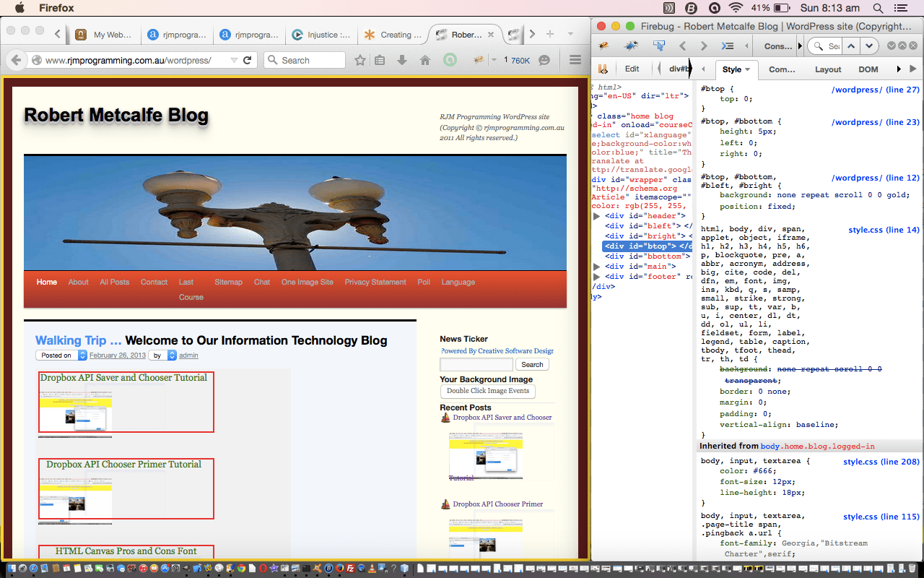This screenshot has height=578, width=924.
Task: Open the Firefox hamburger menu
Action: point(575,60)
